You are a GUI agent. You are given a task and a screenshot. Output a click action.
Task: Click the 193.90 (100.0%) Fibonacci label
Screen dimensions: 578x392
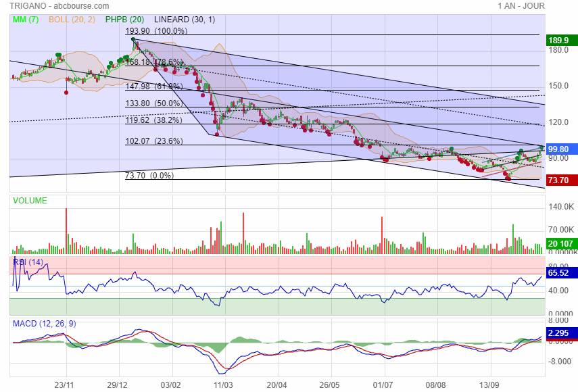point(156,31)
